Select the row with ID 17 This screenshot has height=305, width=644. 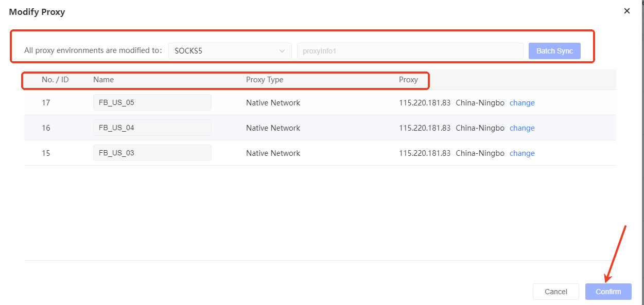(46, 103)
